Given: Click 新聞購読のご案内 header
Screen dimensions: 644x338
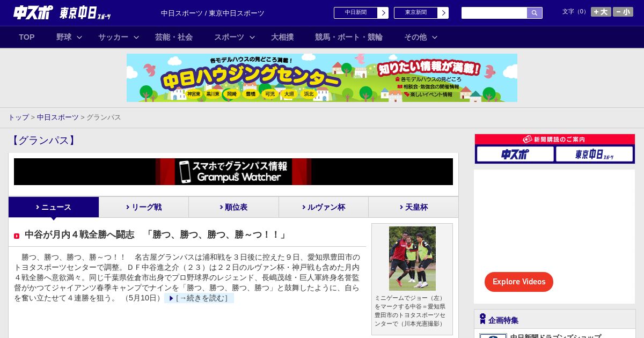Looking at the screenshot, I should tap(555, 139).
